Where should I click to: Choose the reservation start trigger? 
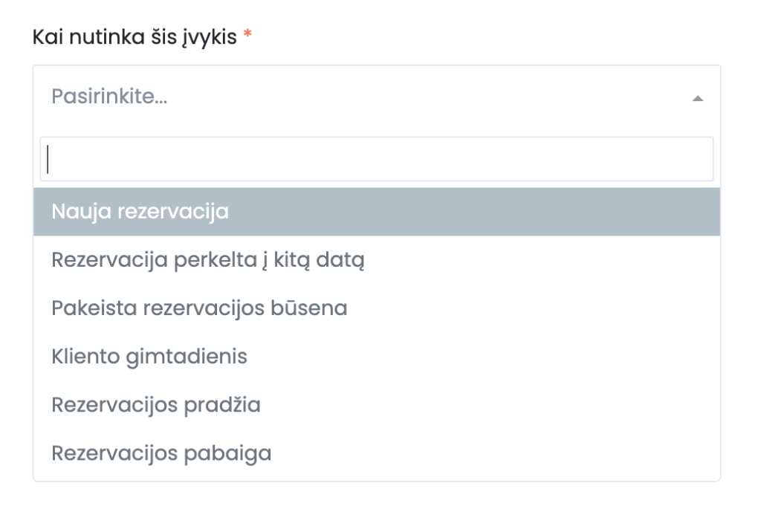click(x=155, y=405)
